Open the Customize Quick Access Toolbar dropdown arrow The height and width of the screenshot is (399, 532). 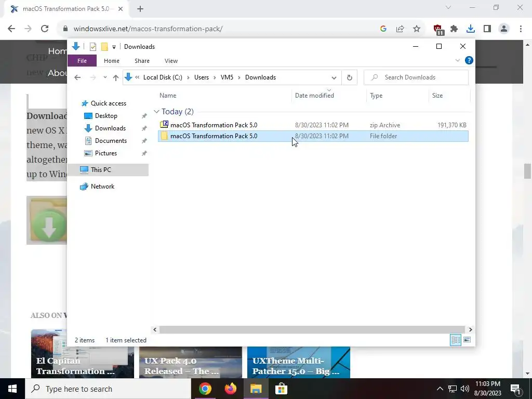(114, 47)
